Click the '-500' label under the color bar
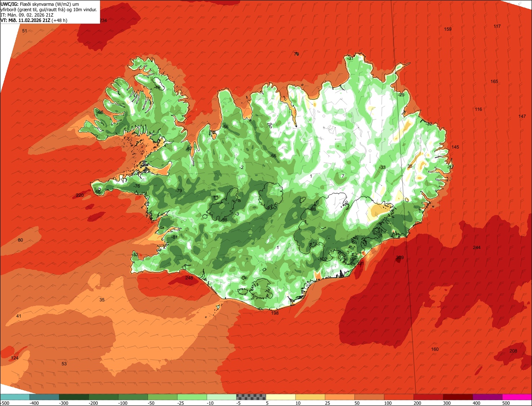This screenshot has height=406, width=532. (x=5, y=403)
